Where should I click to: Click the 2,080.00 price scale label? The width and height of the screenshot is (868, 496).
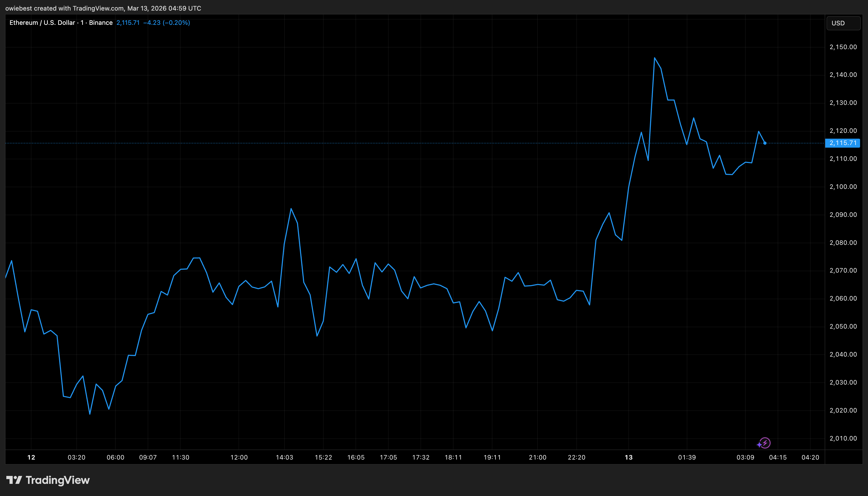tap(843, 242)
